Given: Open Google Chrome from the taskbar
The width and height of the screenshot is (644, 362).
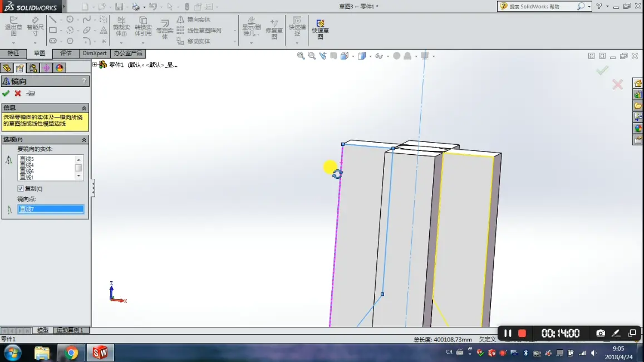Looking at the screenshot, I should point(71,353).
